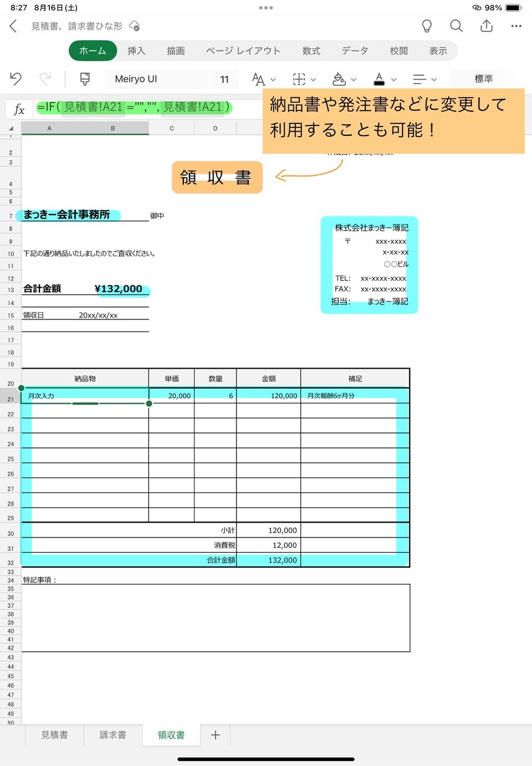The width and height of the screenshot is (532, 766).
Task: Switch to the 表示 ribbon tab
Action: [x=438, y=51]
